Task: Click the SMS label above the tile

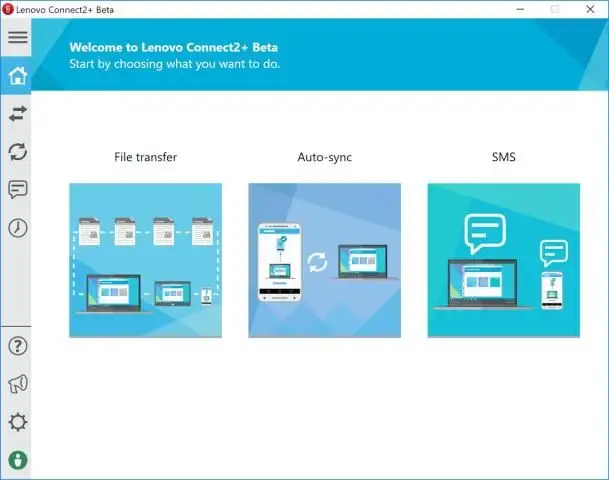Action: [504, 157]
